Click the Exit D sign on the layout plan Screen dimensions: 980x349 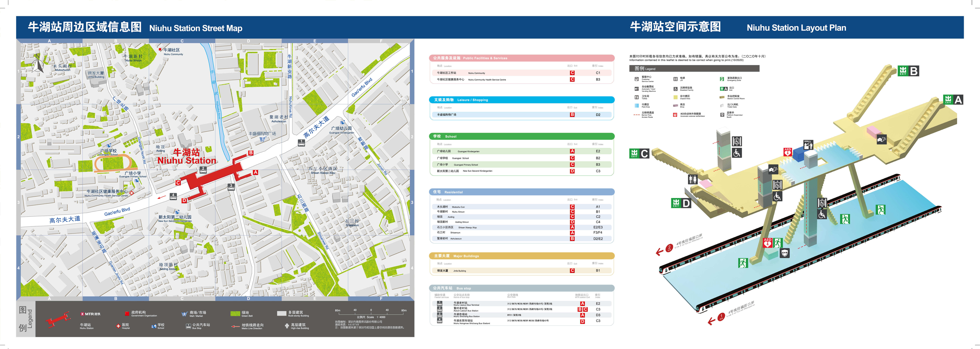(x=681, y=203)
